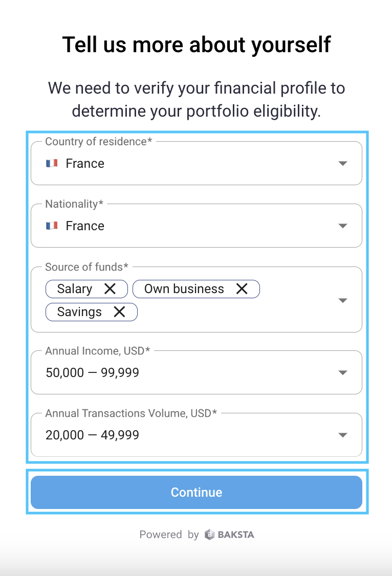Remove the Savings chip
This screenshot has width=392, height=576.
[119, 312]
